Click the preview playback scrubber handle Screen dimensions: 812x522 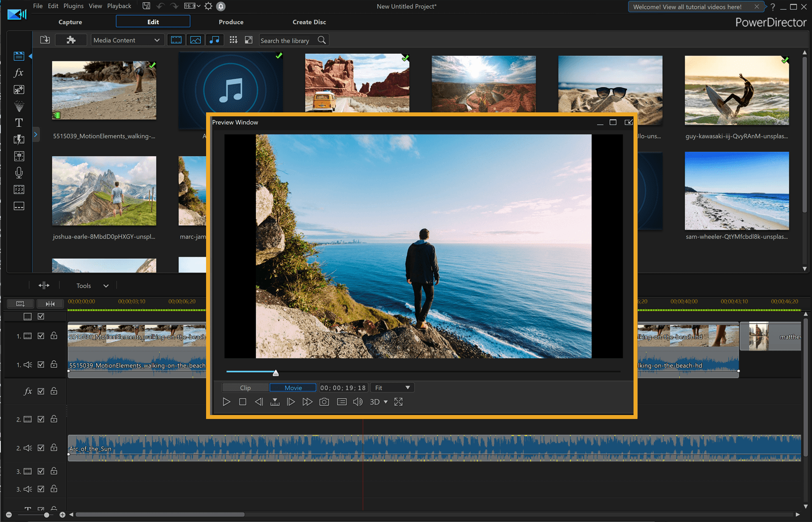pos(276,373)
